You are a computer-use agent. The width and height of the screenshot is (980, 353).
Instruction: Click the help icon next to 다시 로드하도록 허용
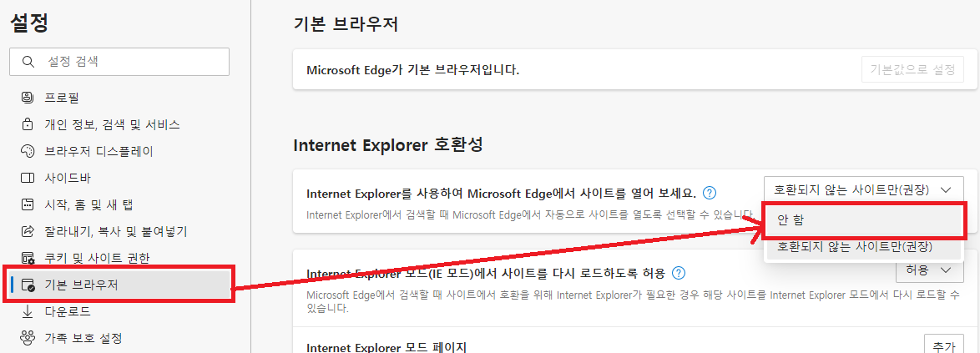[x=679, y=273]
